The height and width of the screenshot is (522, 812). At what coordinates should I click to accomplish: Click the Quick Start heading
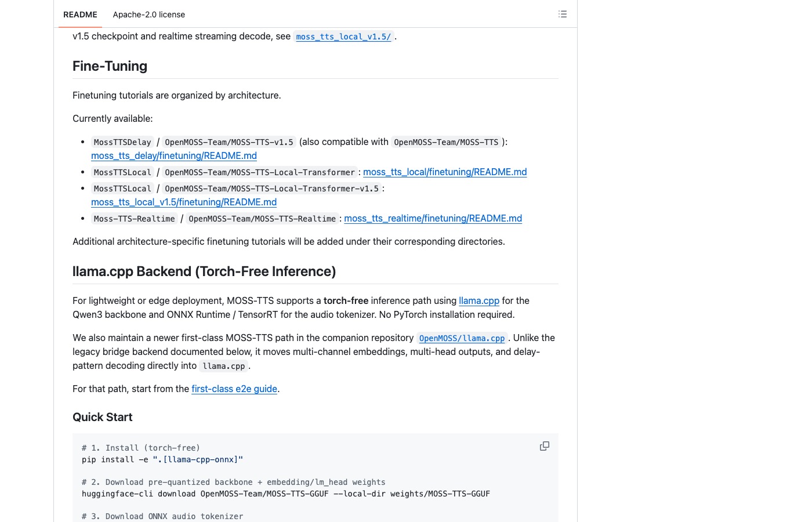pyautogui.click(x=102, y=417)
